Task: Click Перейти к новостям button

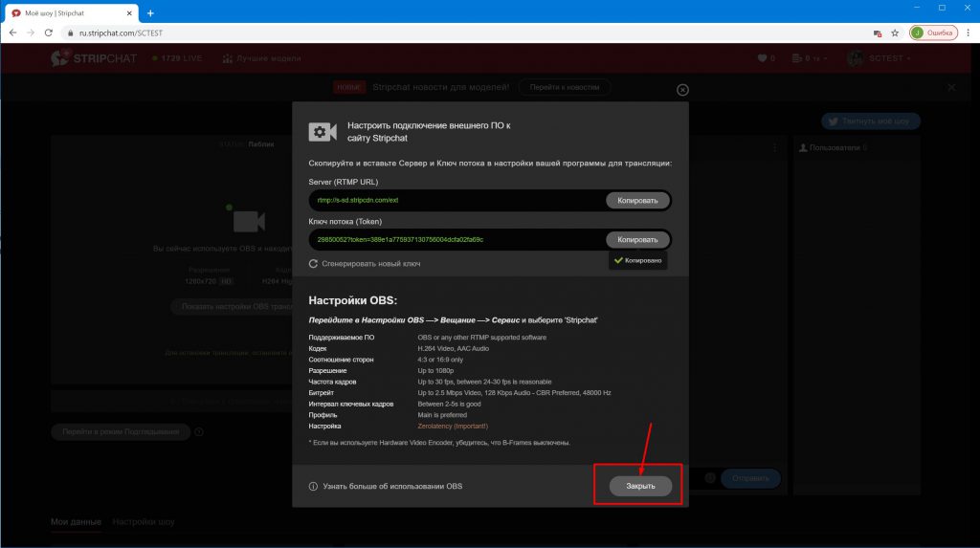Action: (565, 87)
